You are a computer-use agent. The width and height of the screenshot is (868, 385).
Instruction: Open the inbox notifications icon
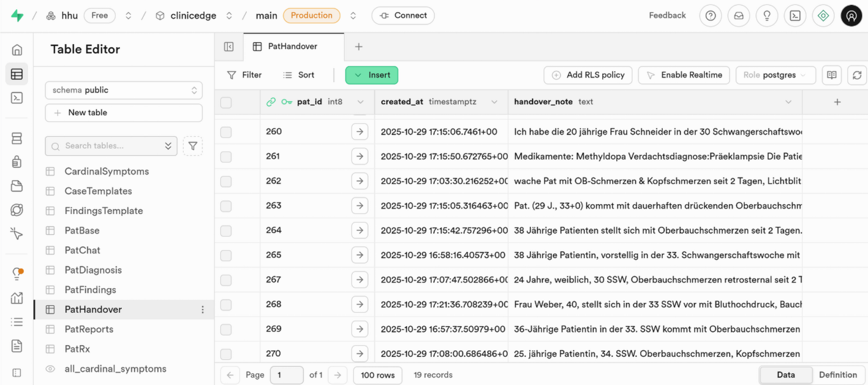[739, 16]
